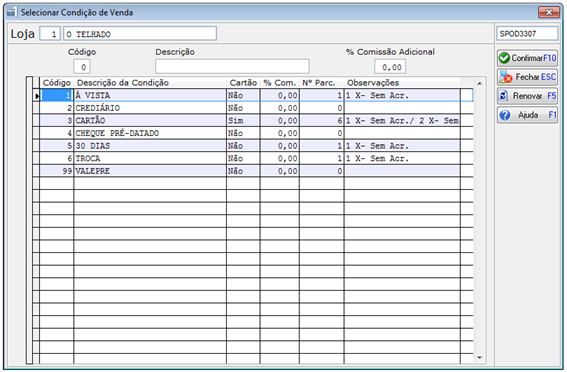This screenshot has width=567, height=372.
Task: Click the Código column header in grid
Action: [x=56, y=83]
